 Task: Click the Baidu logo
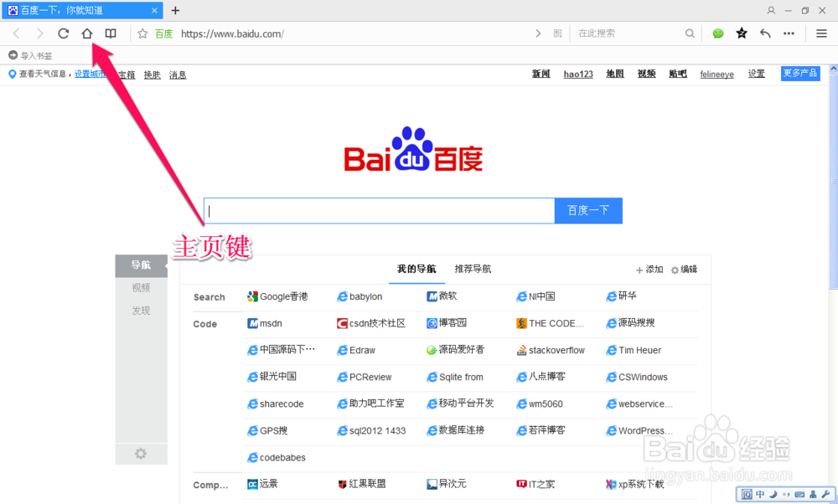pos(413,150)
